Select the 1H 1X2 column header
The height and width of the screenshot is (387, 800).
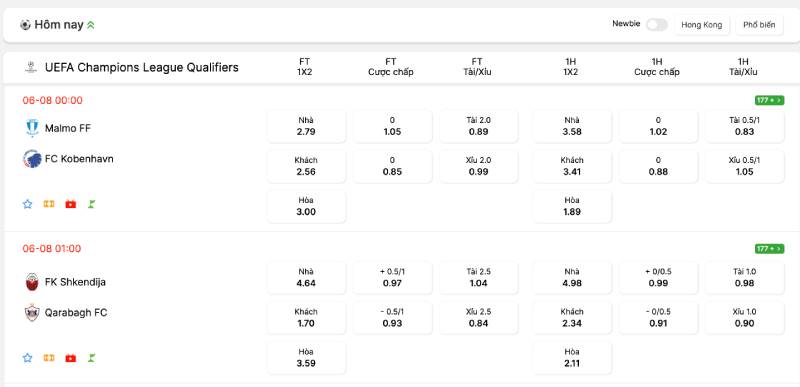pyautogui.click(x=570, y=67)
